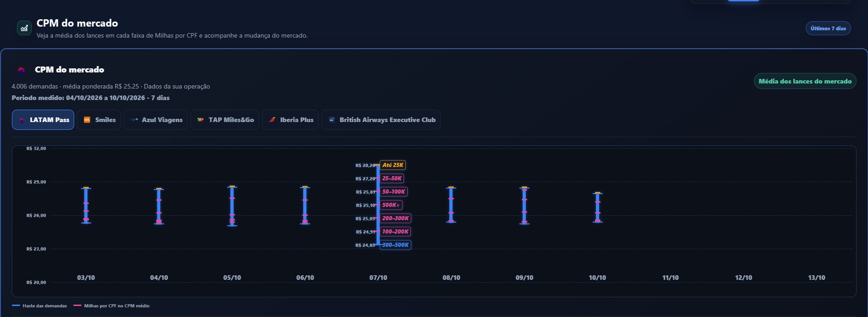Image resolution: width=868 pixels, height=317 pixels.
Task: Select the 200–300K range label
Action: pos(395,218)
